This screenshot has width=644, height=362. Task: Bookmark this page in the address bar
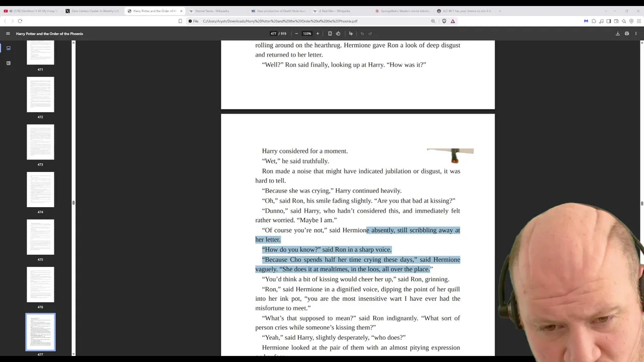tap(180, 21)
